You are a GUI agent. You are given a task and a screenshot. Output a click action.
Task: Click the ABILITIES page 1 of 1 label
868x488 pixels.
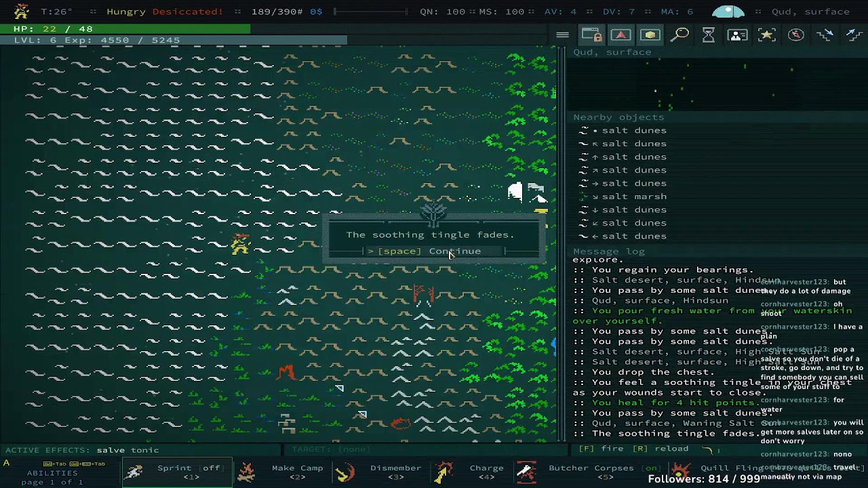(52, 477)
